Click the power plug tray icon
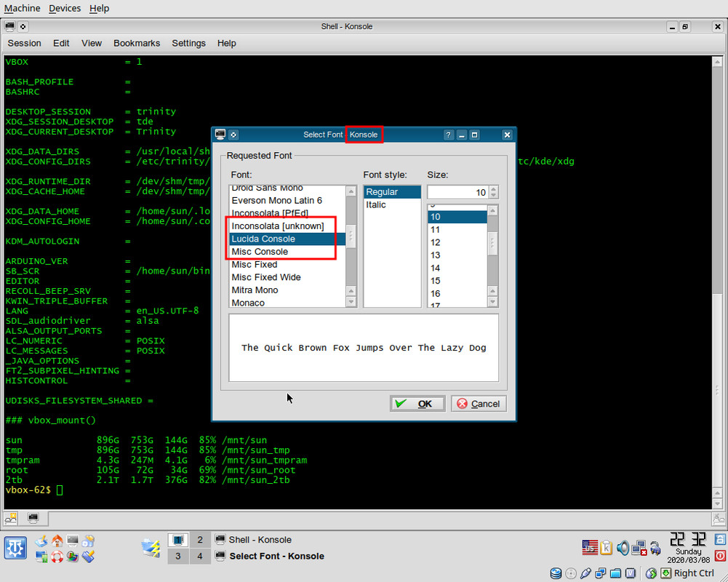 point(655,549)
